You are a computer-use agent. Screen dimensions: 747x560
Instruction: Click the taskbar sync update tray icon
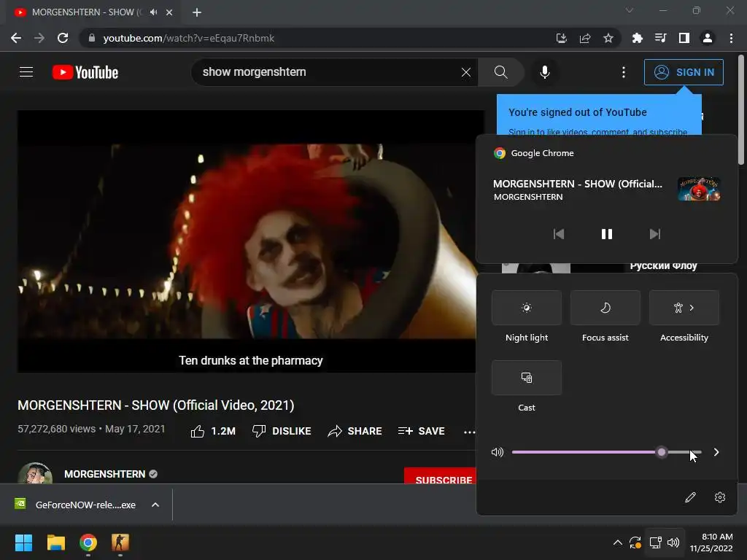[x=635, y=542]
